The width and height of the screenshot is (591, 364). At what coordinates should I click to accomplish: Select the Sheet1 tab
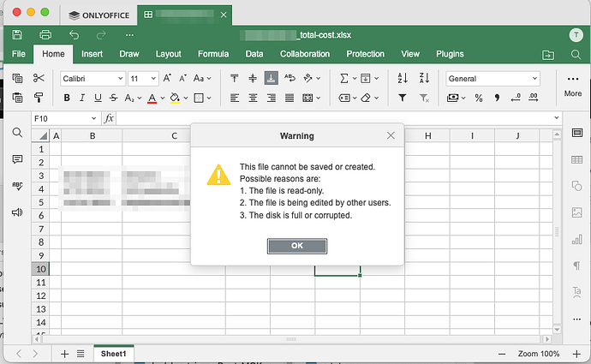pyautogui.click(x=113, y=354)
